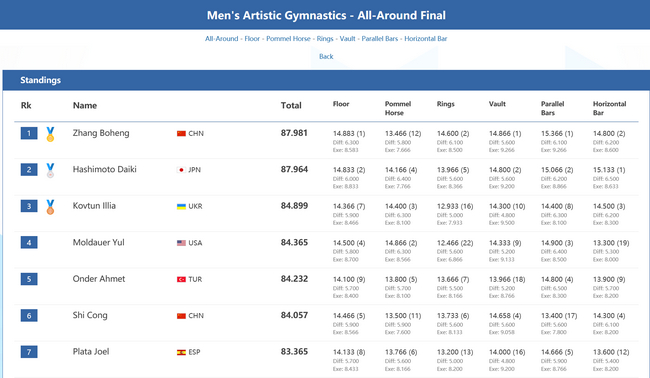Select the name Shi Cong

point(90,315)
